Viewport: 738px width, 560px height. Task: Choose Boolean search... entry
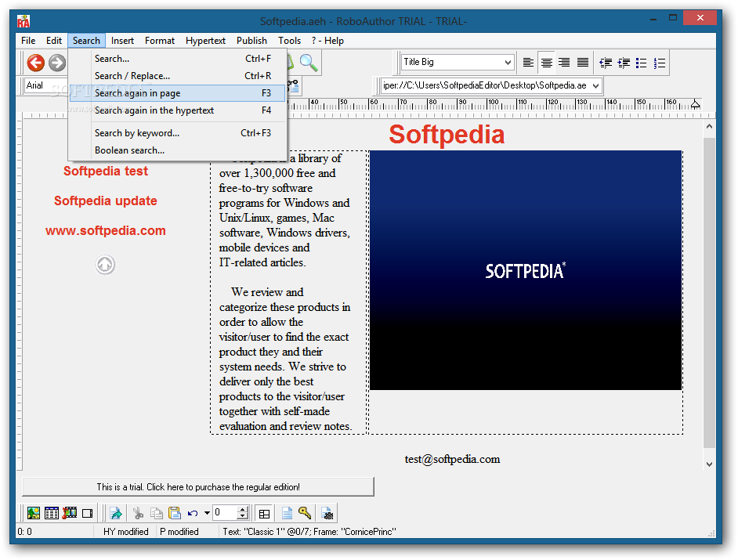click(177, 150)
